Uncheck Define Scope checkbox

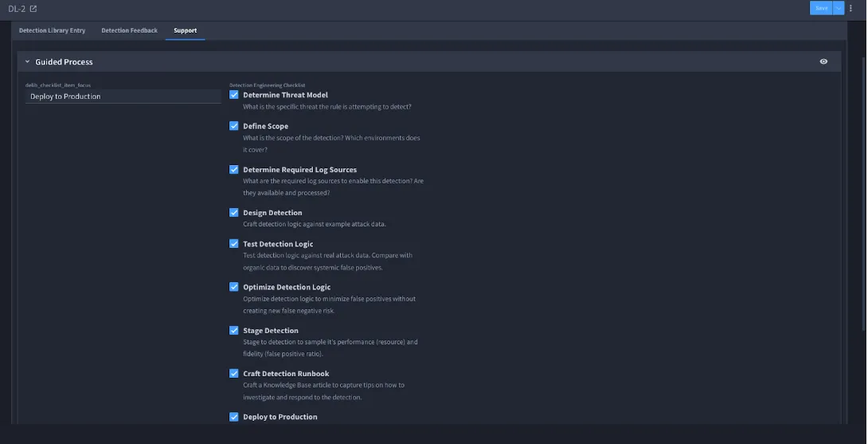coord(234,126)
